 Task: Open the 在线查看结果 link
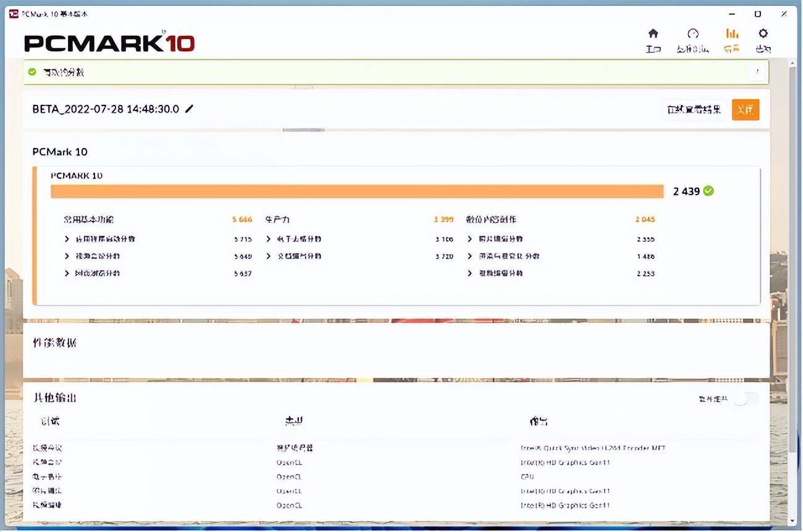693,109
